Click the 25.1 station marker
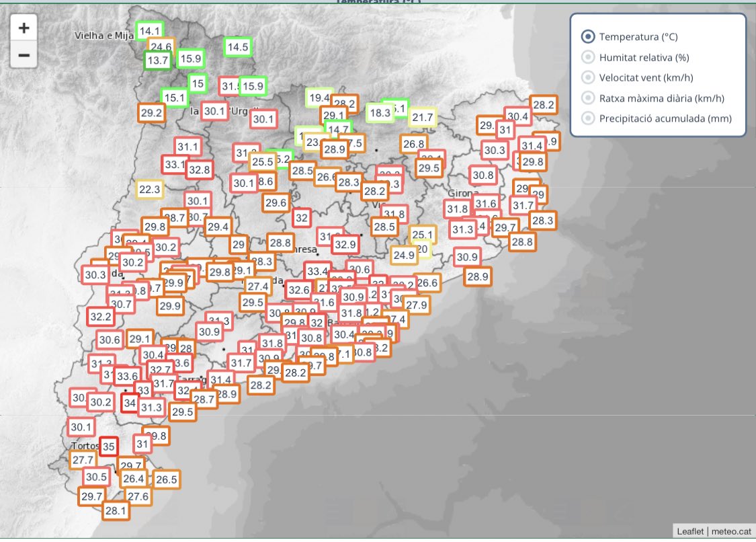Screen dimensions: 756x542 click(x=423, y=235)
